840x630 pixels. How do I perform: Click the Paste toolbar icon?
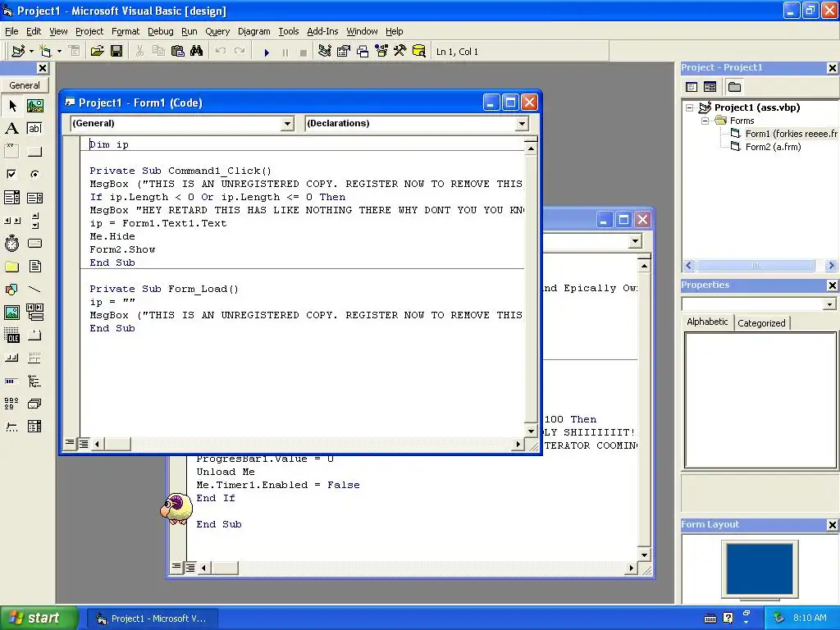(177, 52)
